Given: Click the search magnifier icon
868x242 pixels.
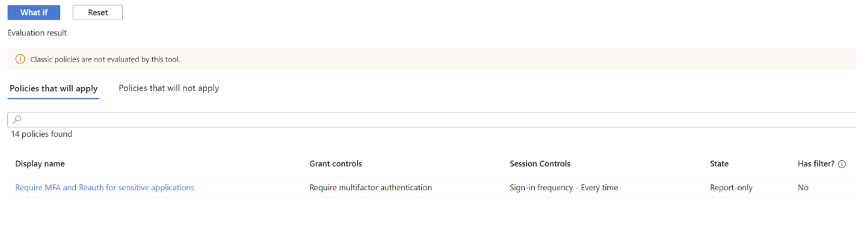Looking at the screenshot, I should (x=17, y=120).
